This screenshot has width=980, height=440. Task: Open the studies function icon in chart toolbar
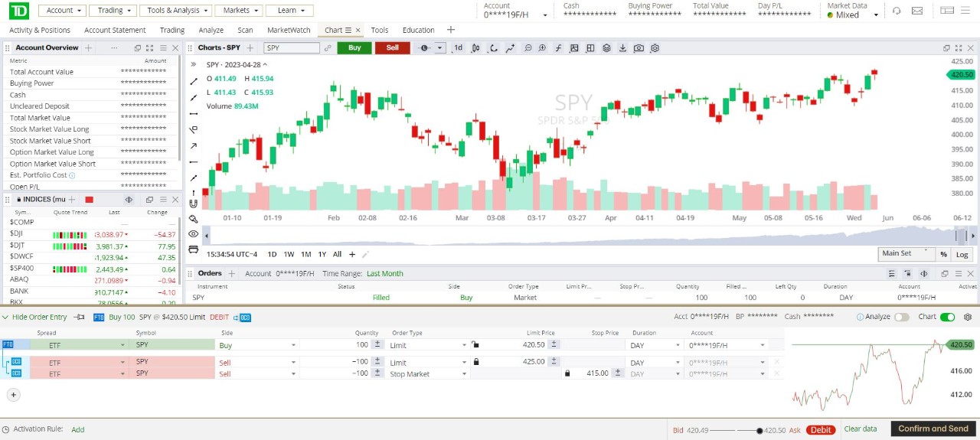point(558,47)
